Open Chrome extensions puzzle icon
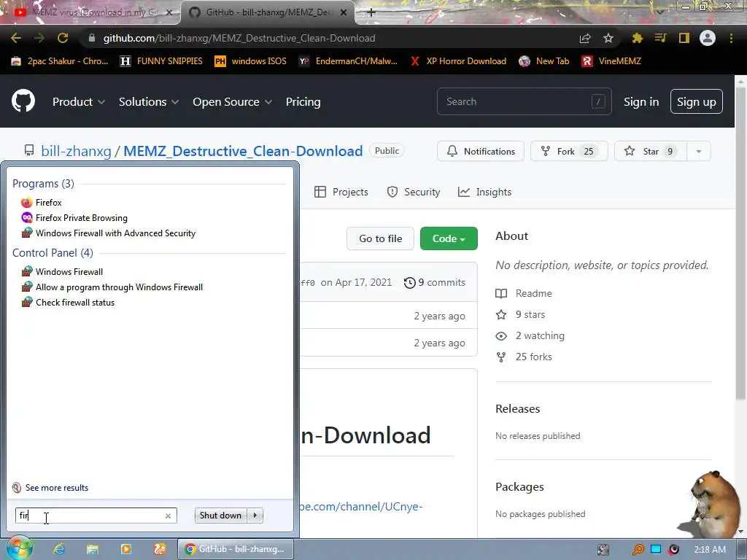The height and width of the screenshot is (560, 747). point(637,38)
